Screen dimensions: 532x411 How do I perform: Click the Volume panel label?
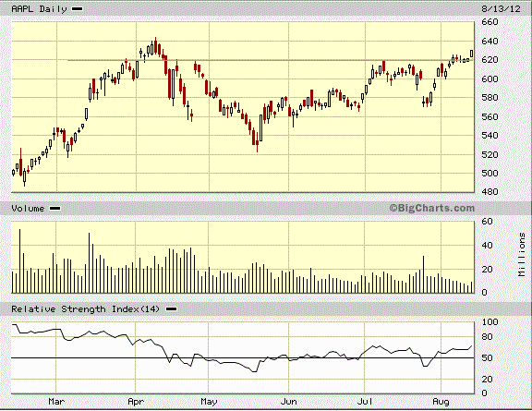(28, 209)
